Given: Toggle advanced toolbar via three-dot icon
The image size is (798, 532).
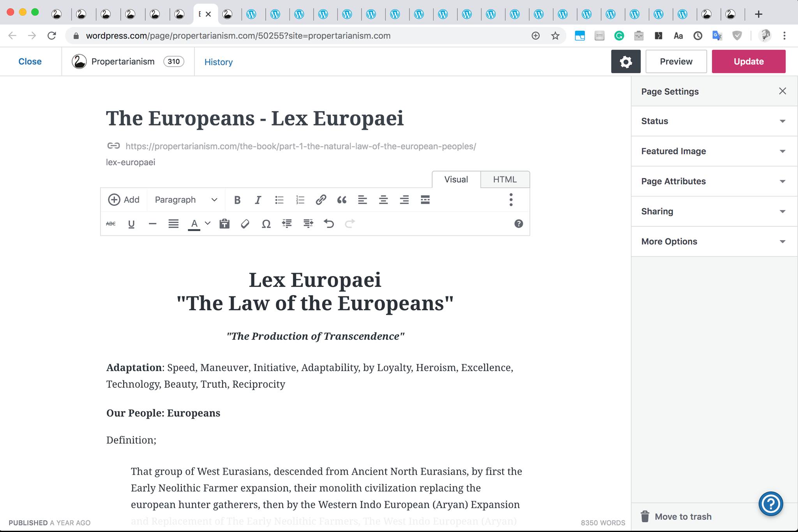Looking at the screenshot, I should pyautogui.click(x=511, y=200).
